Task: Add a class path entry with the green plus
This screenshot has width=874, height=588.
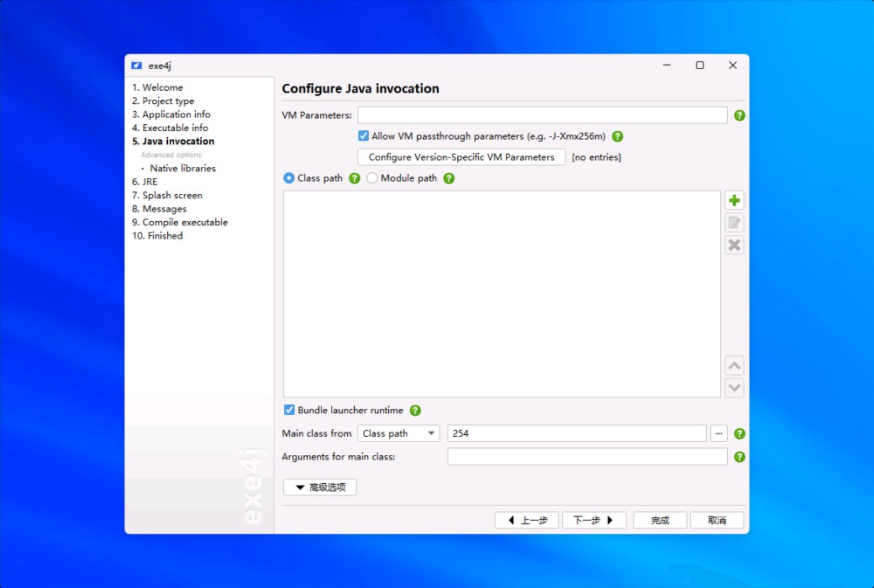Action: [x=734, y=200]
